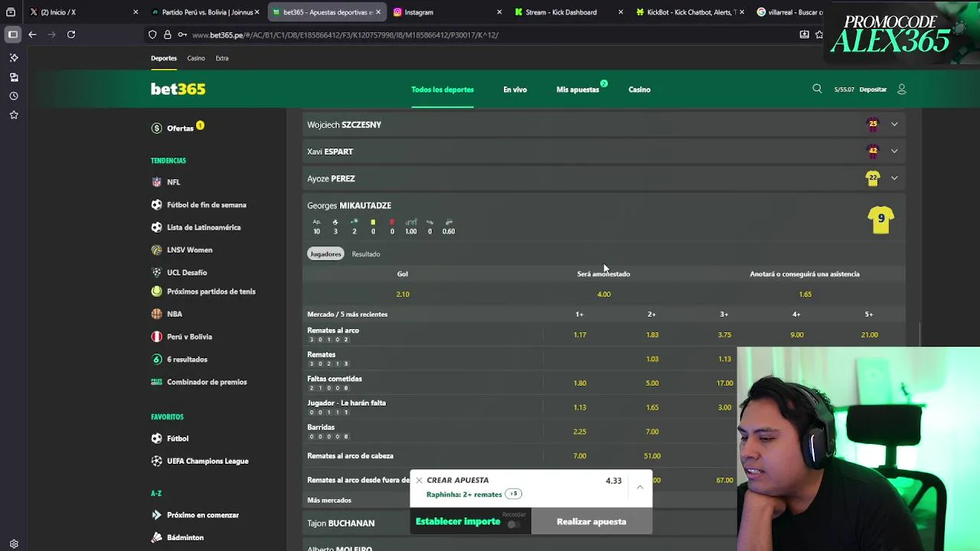Open browser settings gear in sidebar

14,544
